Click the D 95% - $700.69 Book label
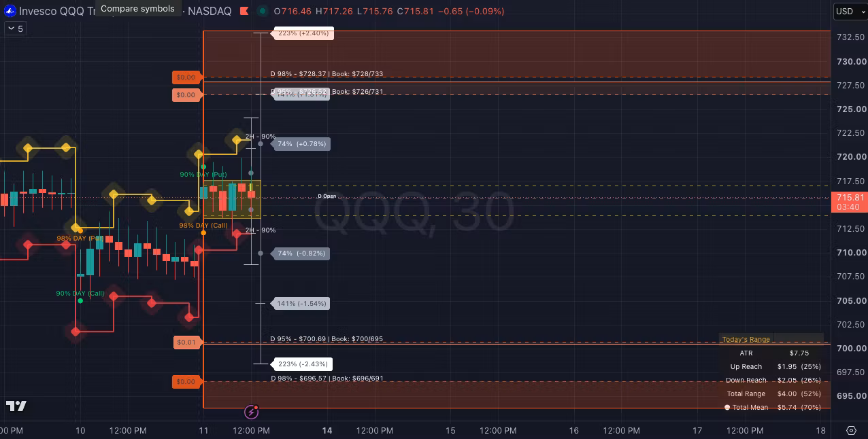 pos(327,338)
